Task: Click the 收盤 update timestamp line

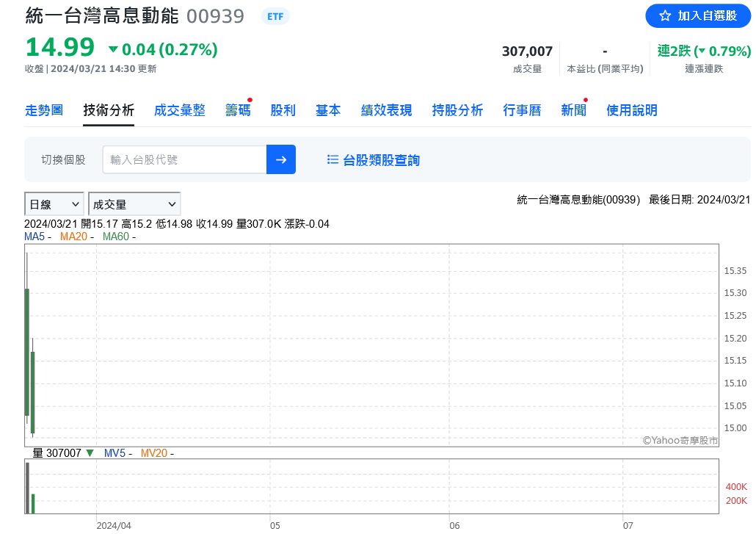Action: click(90, 69)
